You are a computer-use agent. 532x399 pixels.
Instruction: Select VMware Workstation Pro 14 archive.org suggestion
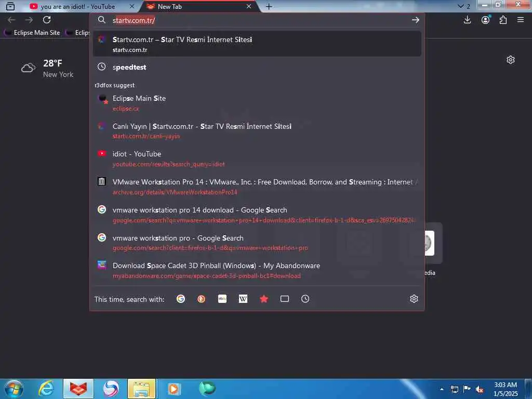coord(257,187)
